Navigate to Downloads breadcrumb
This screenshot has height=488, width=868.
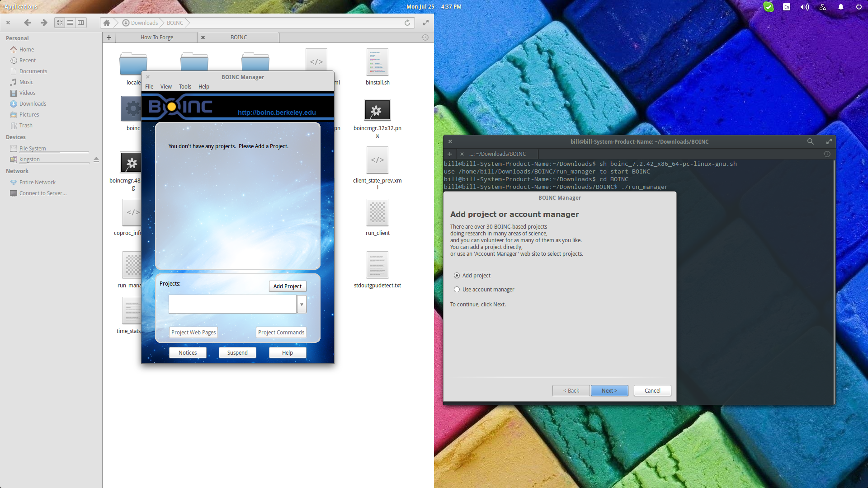(x=140, y=23)
